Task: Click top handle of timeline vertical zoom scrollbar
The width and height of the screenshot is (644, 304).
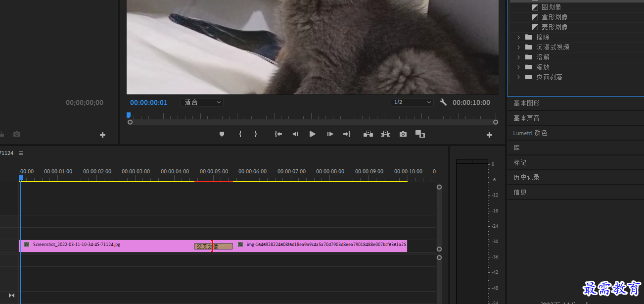Action: click(439, 187)
